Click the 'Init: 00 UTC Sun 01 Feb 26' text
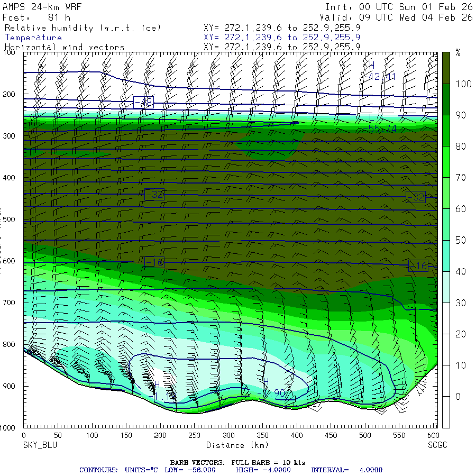This screenshot has width=476, height=476. coord(399,7)
